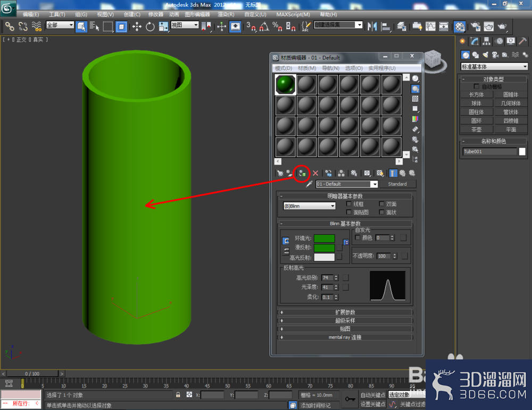Open the 编辑(E) menu

(x=30, y=14)
